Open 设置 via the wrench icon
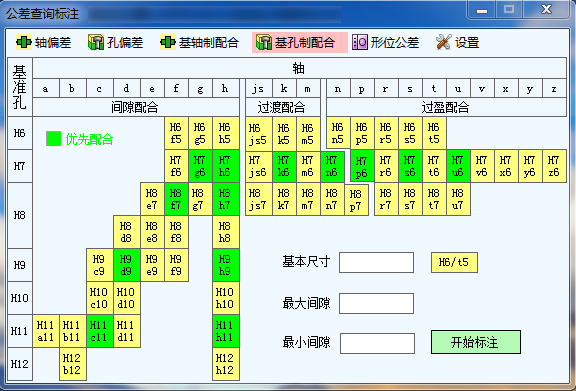576x391 pixels. pyautogui.click(x=443, y=42)
